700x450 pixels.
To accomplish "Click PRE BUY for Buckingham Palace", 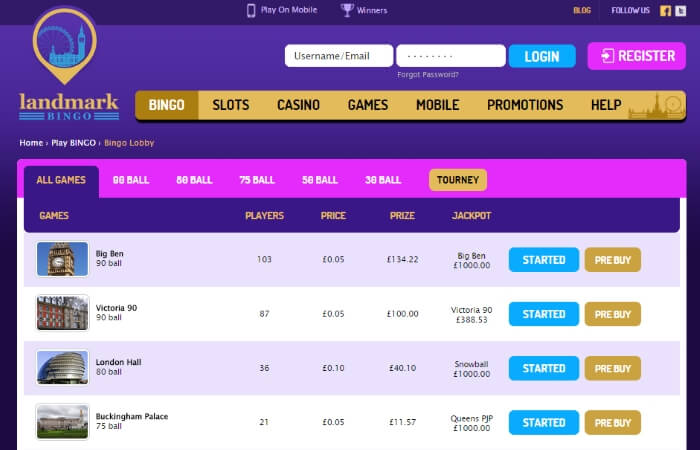I will 612,423.
